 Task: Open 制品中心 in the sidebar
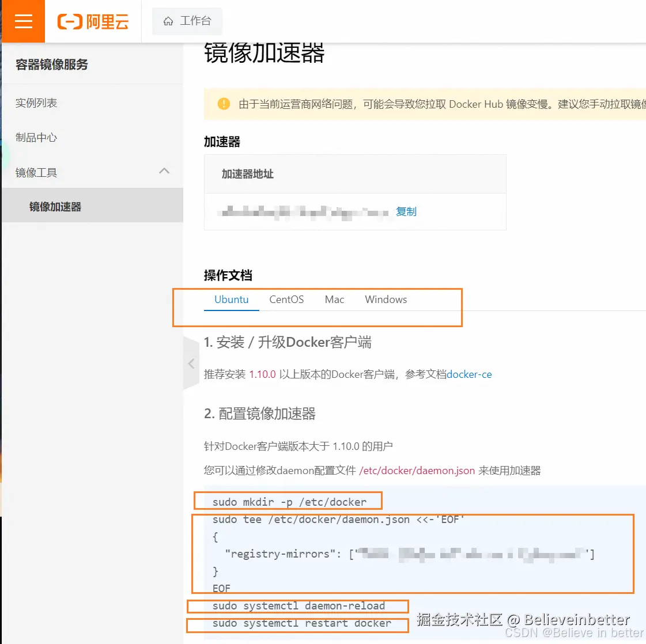pos(36,138)
